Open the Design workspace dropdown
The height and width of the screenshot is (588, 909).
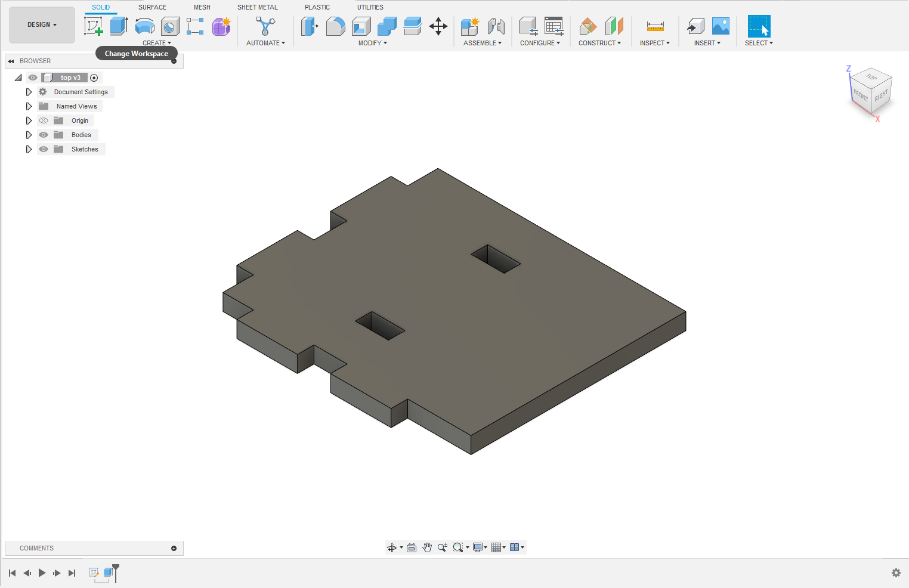click(42, 25)
